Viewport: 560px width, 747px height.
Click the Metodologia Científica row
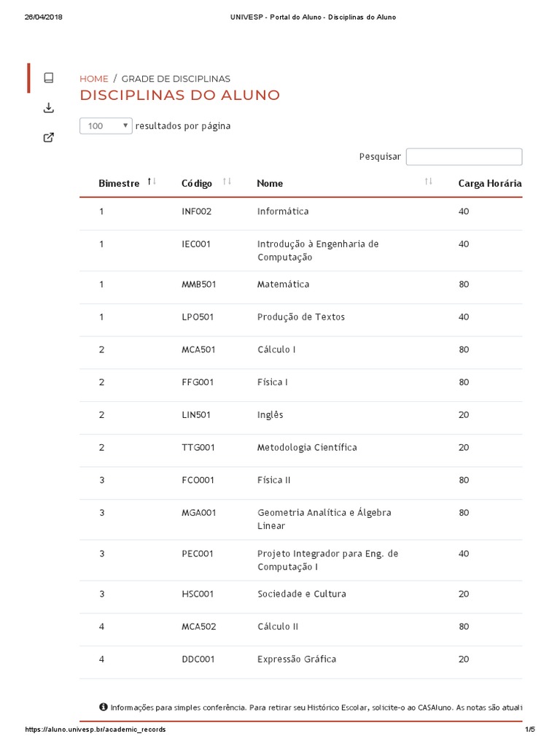pos(307,447)
